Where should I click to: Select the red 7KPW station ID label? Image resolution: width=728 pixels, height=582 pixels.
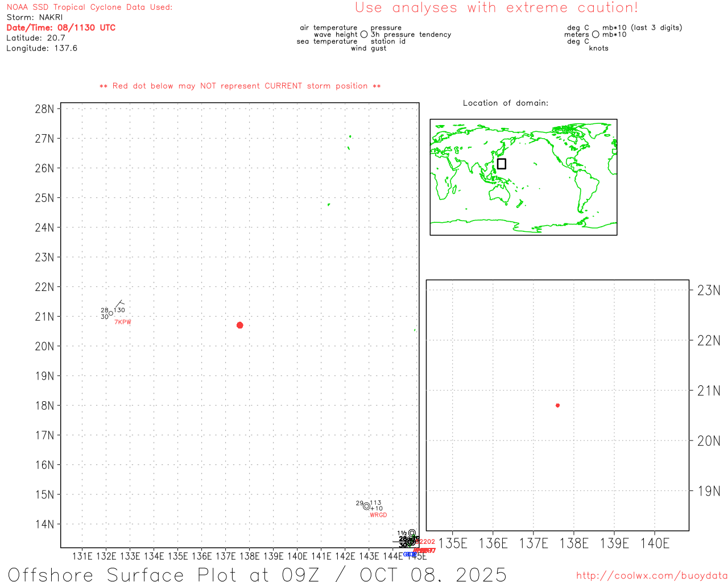123,322
